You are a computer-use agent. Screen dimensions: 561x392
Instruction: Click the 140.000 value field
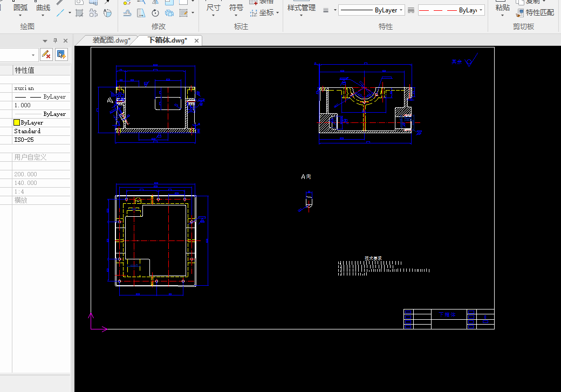(x=42, y=183)
